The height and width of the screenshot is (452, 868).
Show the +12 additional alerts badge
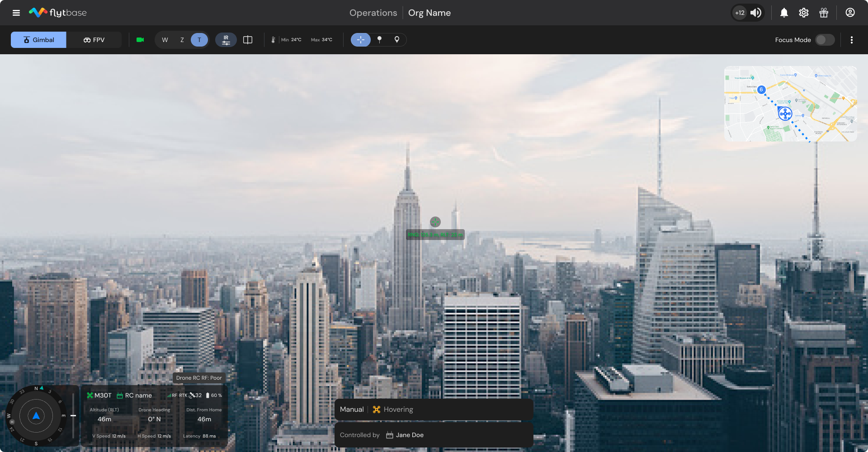tap(740, 13)
